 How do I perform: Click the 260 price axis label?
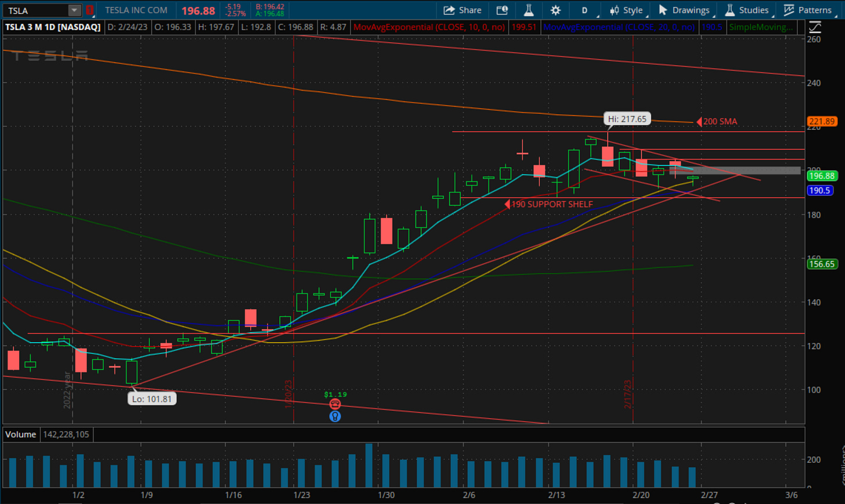(814, 39)
